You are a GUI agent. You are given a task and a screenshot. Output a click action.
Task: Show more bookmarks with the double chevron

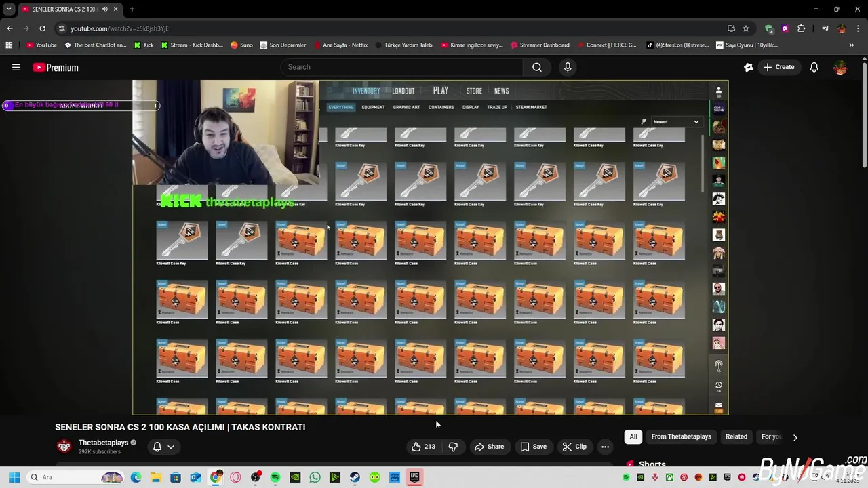(852, 45)
